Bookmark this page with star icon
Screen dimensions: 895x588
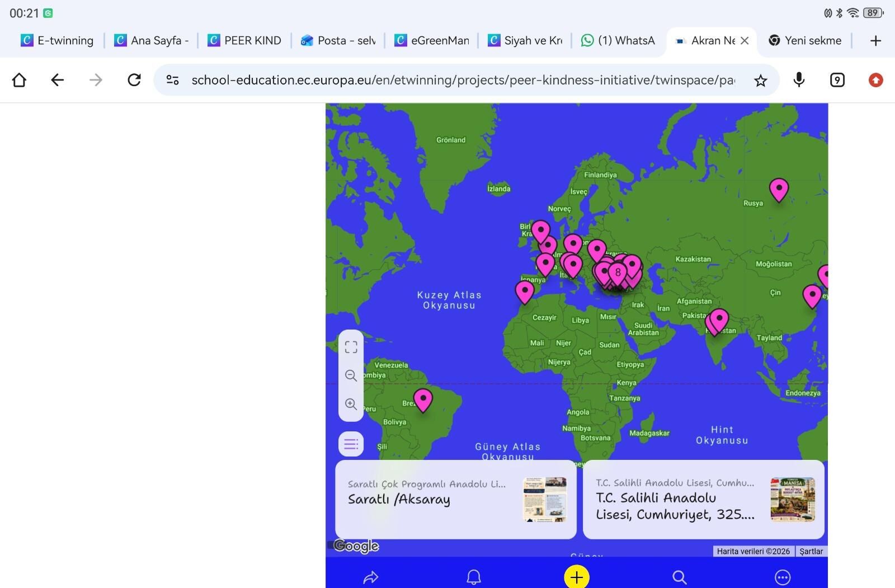(760, 81)
